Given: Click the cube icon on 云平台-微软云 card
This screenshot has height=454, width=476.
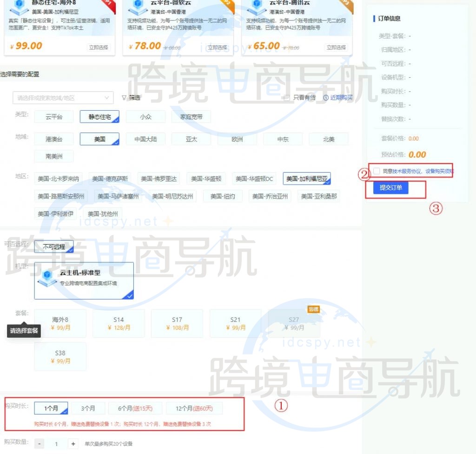Looking at the screenshot, I should [x=138, y=5].
